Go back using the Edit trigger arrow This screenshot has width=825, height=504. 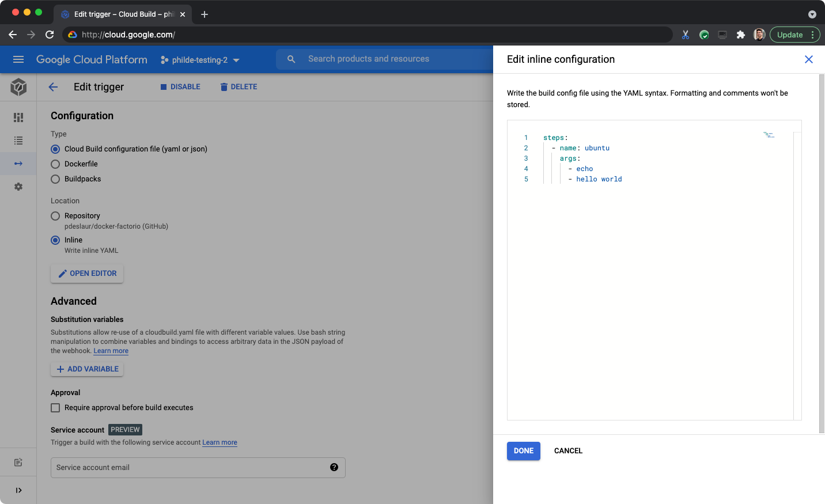click(x=53, y=87)
